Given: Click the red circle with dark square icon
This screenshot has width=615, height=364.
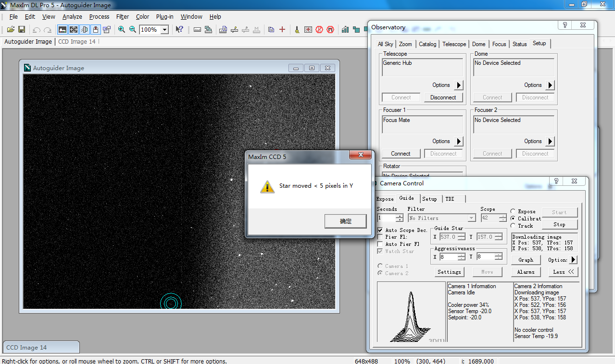Looking at the screenshot, I should click(330, 30).
